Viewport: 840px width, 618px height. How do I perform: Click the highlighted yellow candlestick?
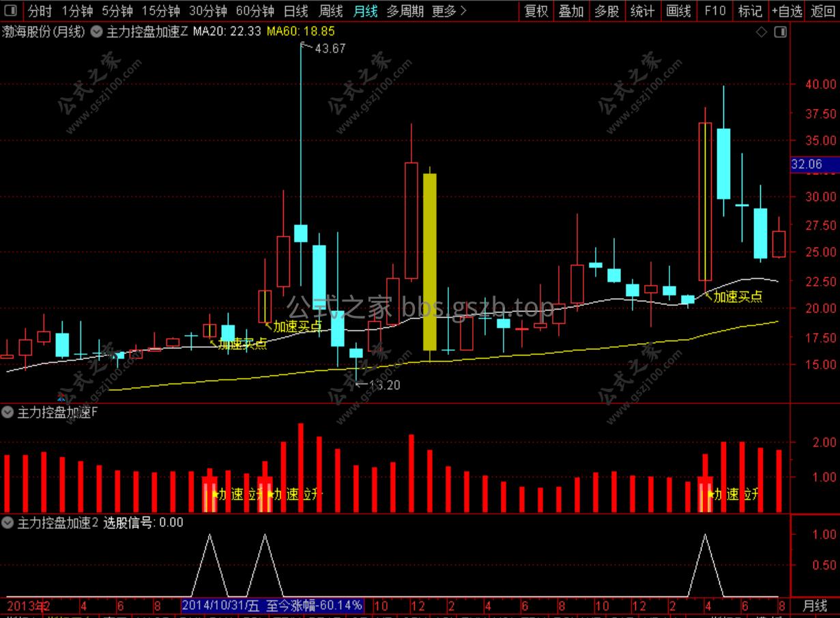click(430, 262)
